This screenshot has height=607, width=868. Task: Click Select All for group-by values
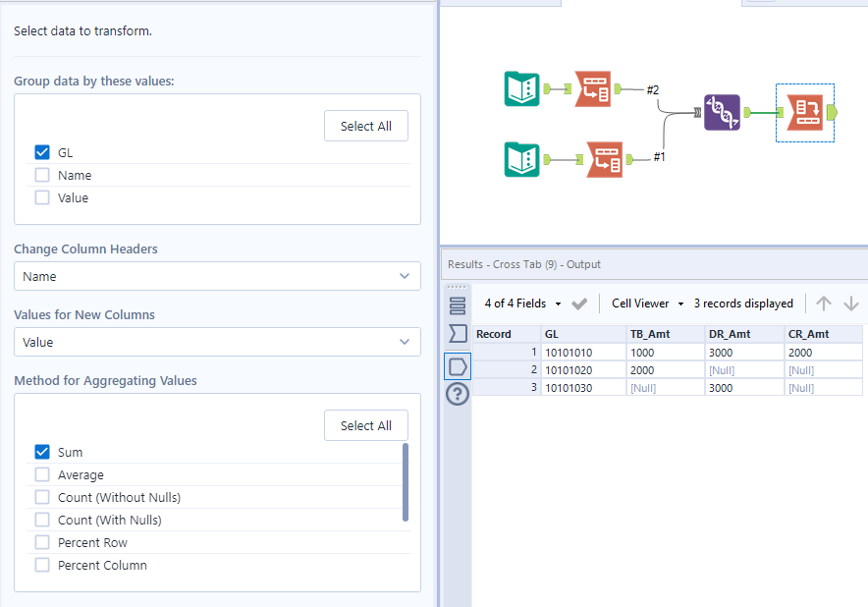[365, 126]
